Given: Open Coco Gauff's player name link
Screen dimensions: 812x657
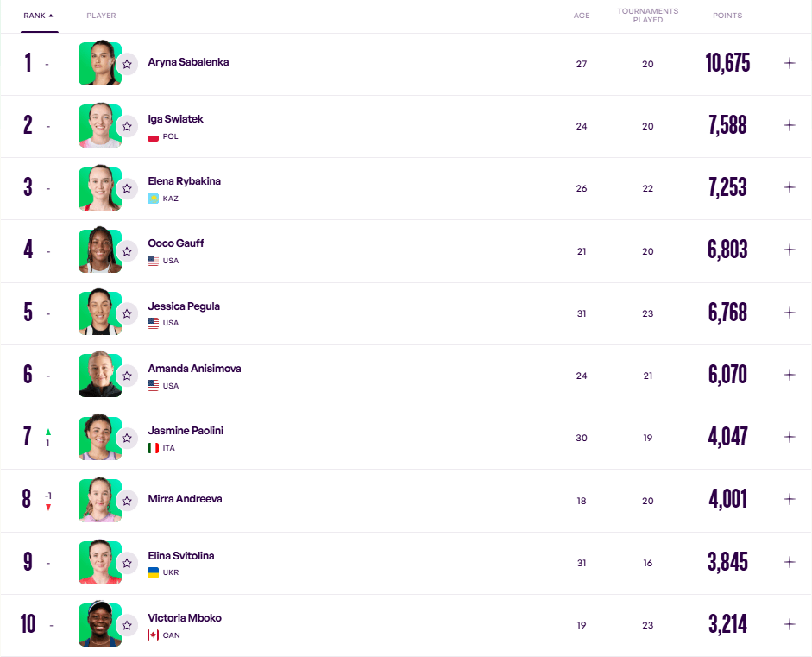Looking at the screenshot, I should (x=175, y=243).
